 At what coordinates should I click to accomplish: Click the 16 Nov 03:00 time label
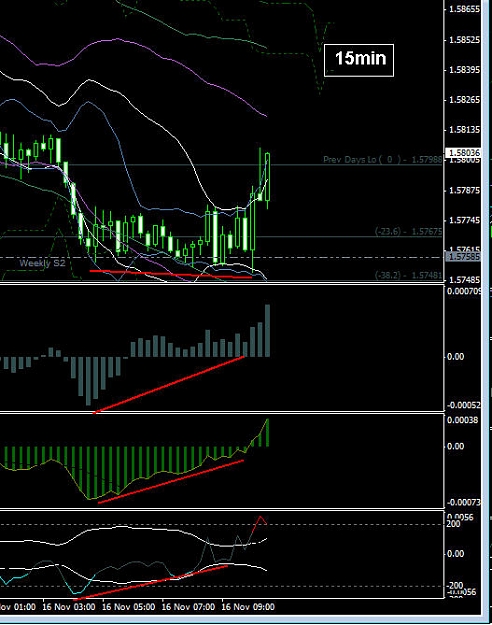tap(69, 607)
